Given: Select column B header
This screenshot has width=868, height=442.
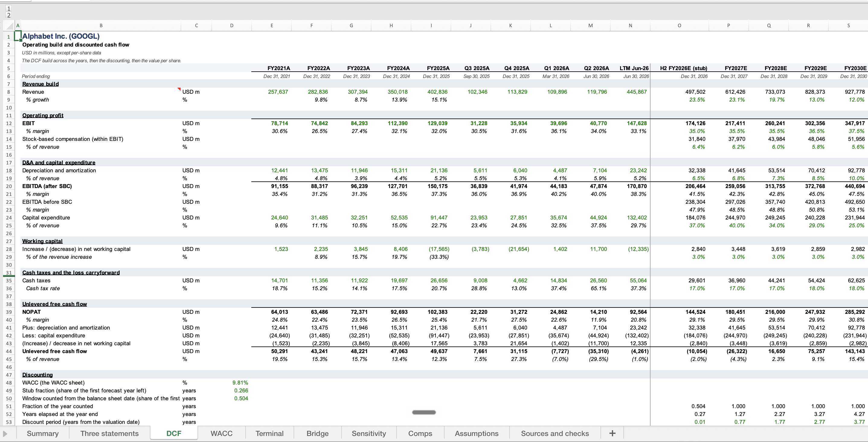Looking at the screenshot, I should 101,26.
